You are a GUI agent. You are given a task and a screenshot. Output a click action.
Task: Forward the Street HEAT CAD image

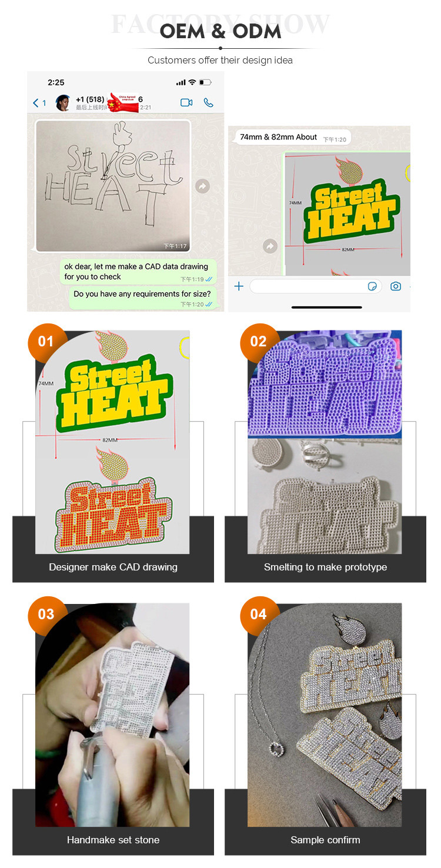(270, 246)
